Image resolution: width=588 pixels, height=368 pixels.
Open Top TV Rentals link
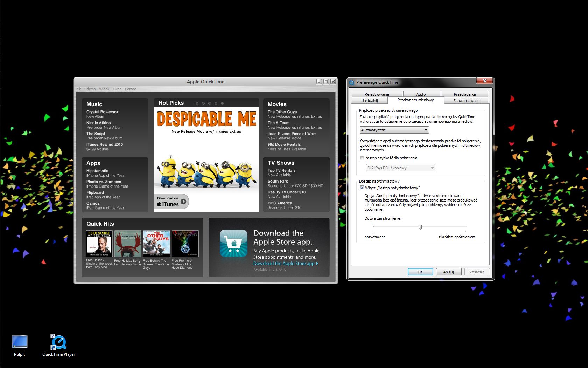click(x=281, y=173)
